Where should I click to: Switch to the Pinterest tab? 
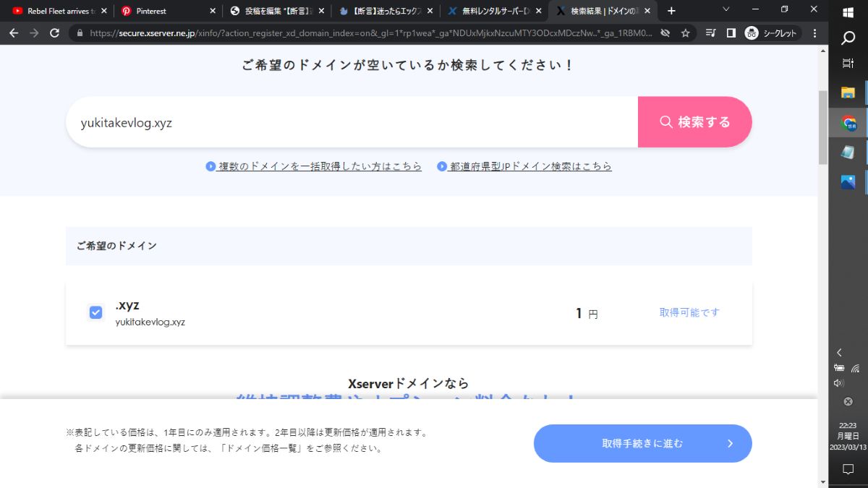168,11
